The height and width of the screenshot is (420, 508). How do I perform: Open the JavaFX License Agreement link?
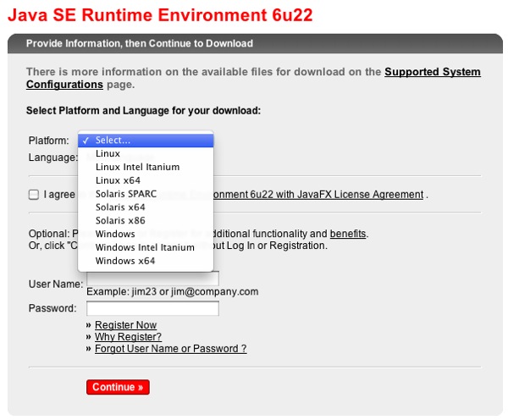pyautogui.click(x=318, y=195)
